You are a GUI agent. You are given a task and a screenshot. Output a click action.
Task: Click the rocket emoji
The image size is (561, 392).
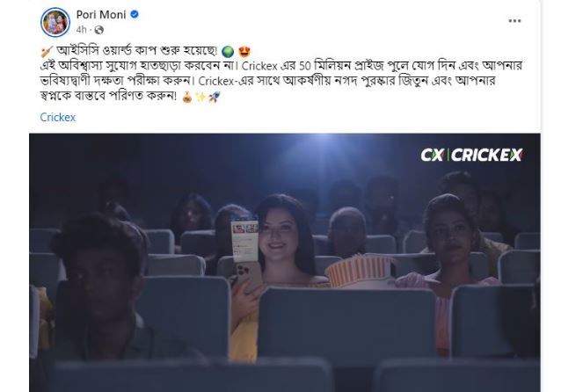click(x=215, y=97)
